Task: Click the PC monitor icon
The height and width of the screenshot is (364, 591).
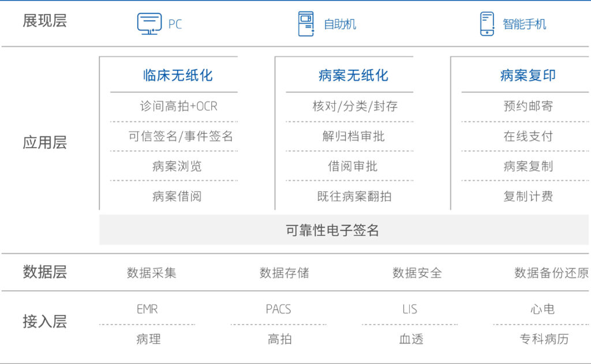Action: (149, 24)
